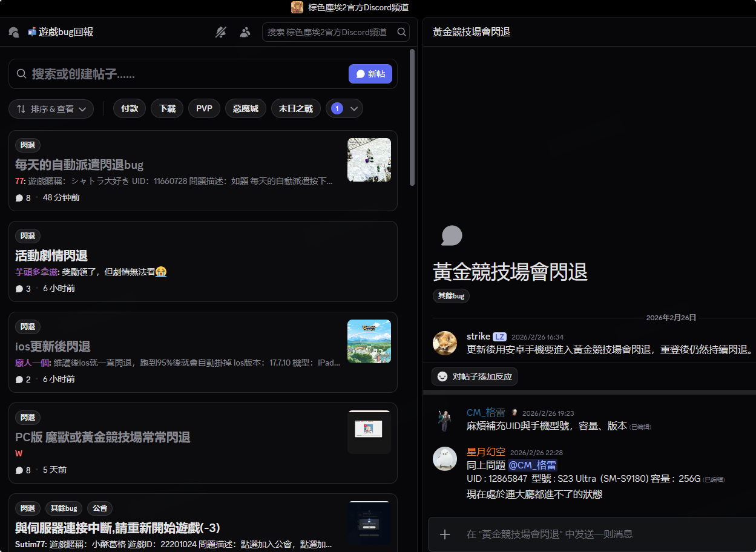This screenshot has width=756, height=552.
Task: Click the 閃退 tag on the ios更新後閃退 post
Action: pyautogui.click(x=28, y=327)
